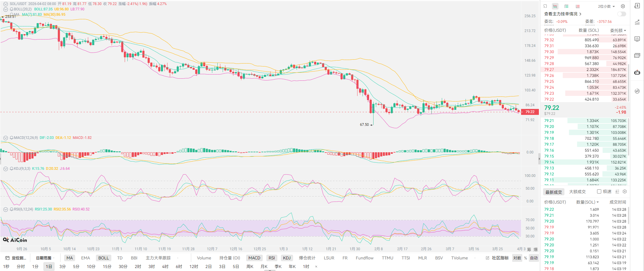The width and height of the screenshot is (644, 271).
Task: Expand the 委托额 column dropdown
Action: click(618, 30)
